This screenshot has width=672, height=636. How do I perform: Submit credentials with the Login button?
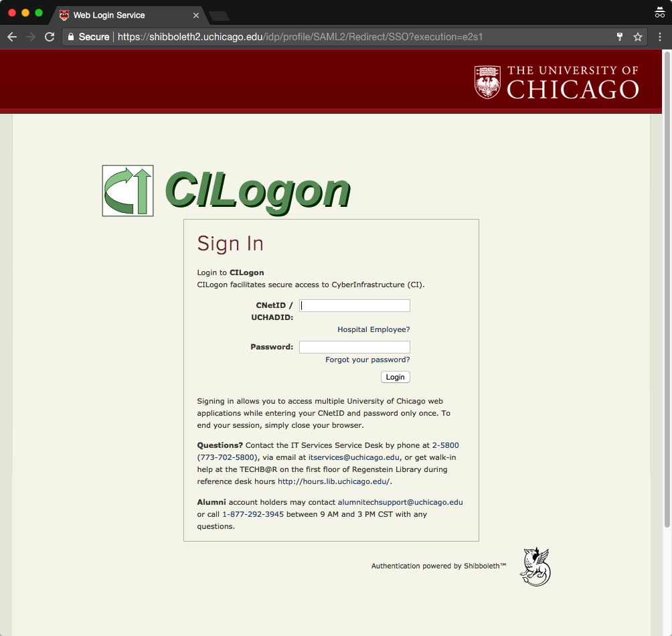(x=395, y=377)
